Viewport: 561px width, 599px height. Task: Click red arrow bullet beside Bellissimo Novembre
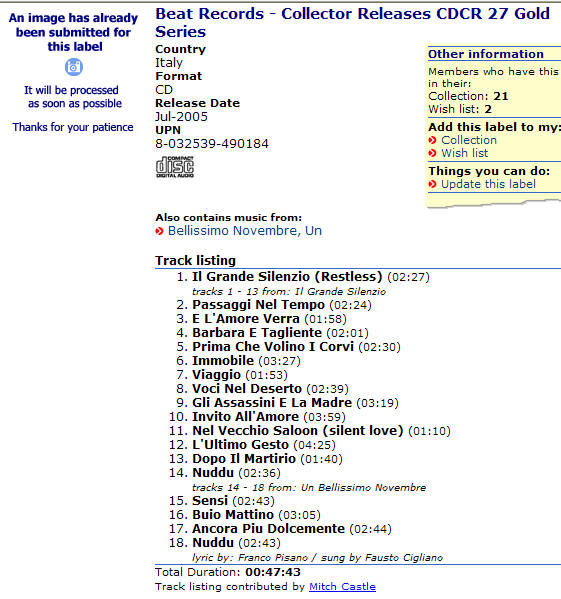pyautogui.click(x=159, y=231)
